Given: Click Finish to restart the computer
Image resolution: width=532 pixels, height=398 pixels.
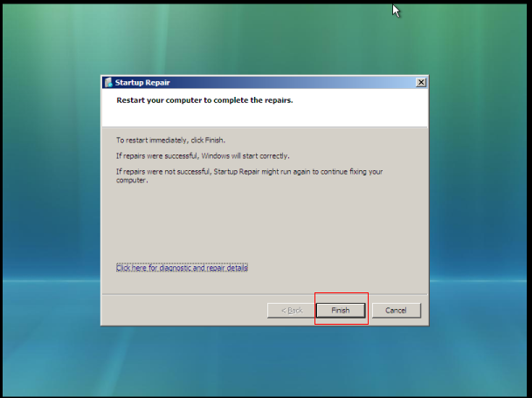Looking at the screenshot, I should pos(341,310).
